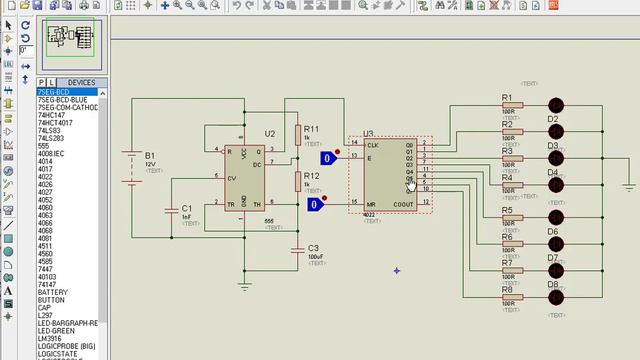Zoom out using the magnifier minus
The height and width of the screenshot is (360, 640).
click(x=190, y=5)
